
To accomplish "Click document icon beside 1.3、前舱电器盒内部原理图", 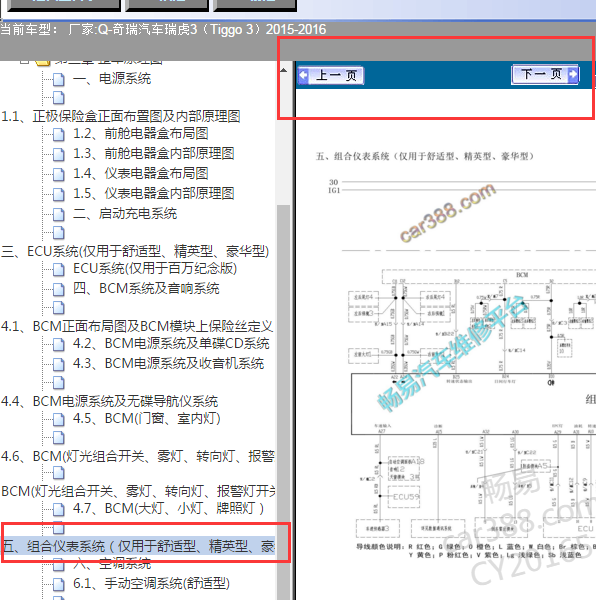I will (x=59, y=154).
